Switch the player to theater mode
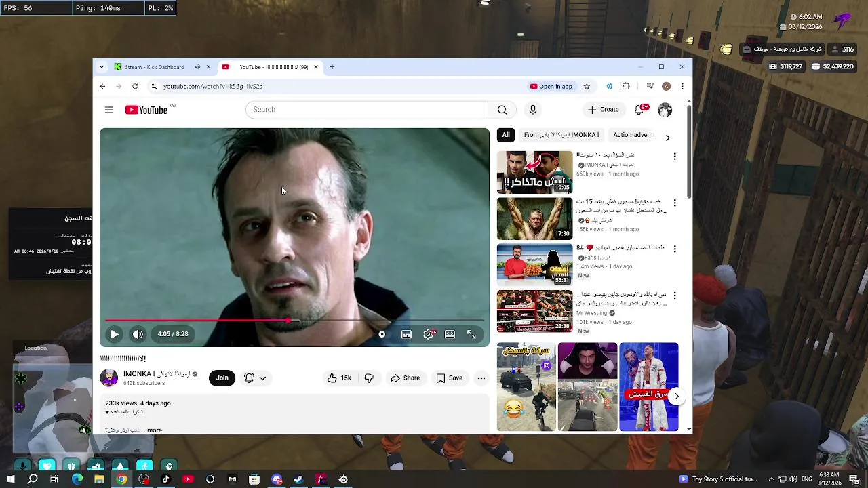868x488 pixels. 450,334
